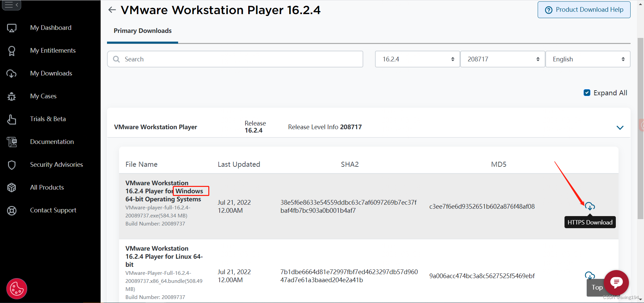The image size is (644, 303).
Task: Open the cookie settings round button
Action: pyautogui.click(x=17, y=289)
